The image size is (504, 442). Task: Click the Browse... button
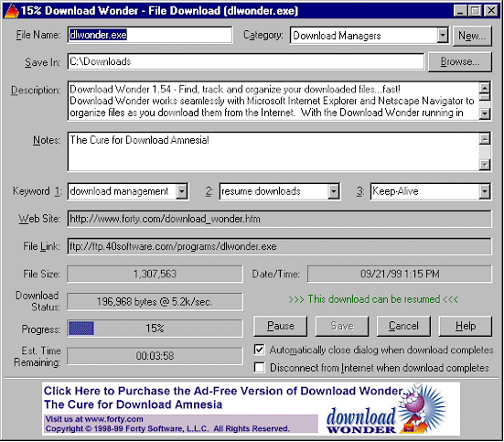pos(460,61)
